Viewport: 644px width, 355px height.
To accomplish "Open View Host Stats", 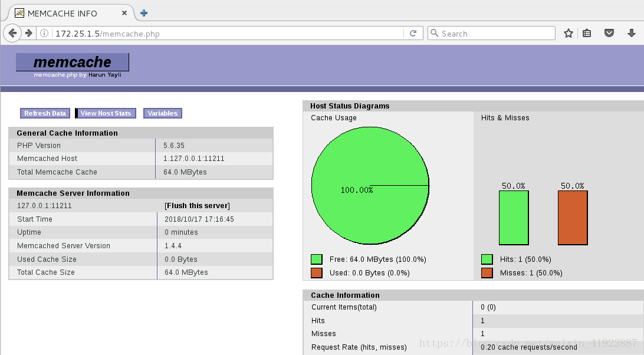I will coord(105,113).
